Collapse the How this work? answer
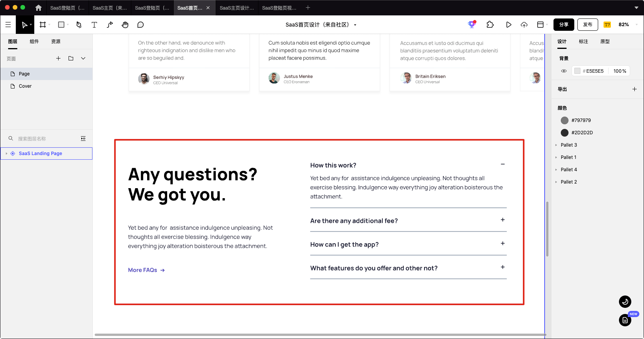 click(503, 164)
